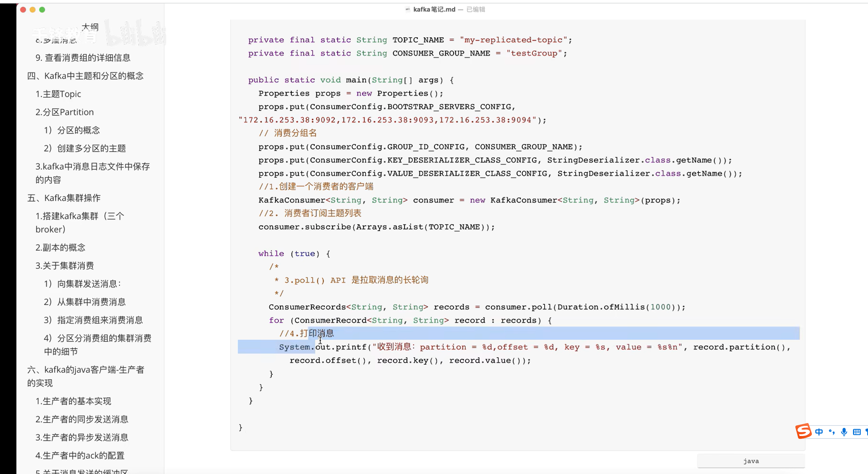Select outline item 1.生产者的基本实现

coord(73,401)
